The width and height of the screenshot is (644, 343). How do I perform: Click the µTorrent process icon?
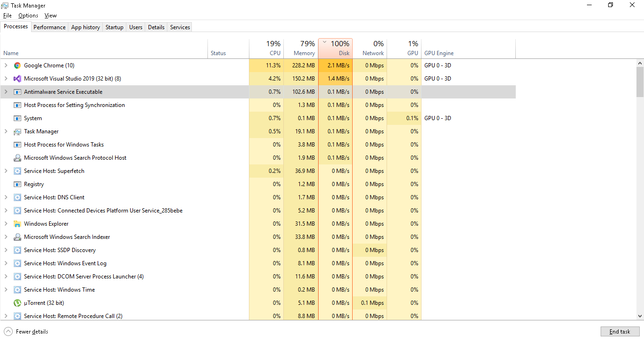[x=17, y=303]
